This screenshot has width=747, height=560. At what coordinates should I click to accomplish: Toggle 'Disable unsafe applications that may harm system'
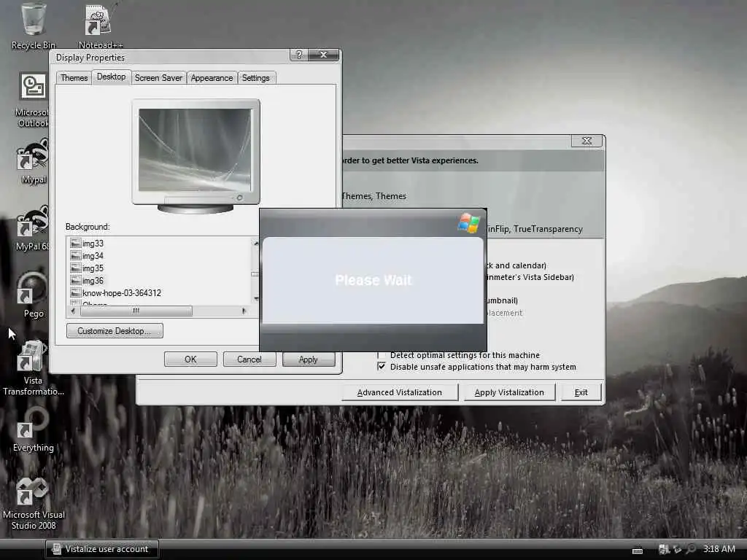click(x=382, y=367)
